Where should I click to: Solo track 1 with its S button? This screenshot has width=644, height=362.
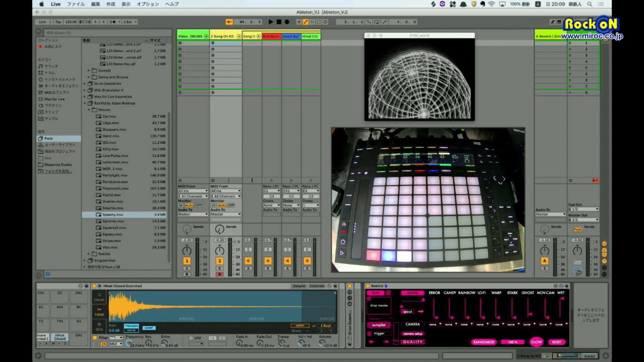click(x=187, y=268)
